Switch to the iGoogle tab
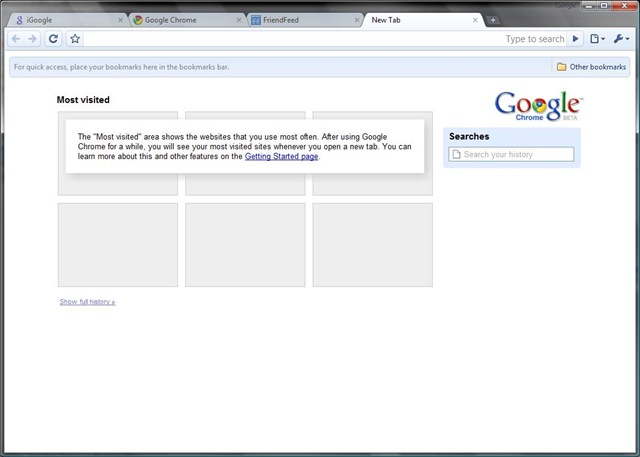 tap(60, 20)
